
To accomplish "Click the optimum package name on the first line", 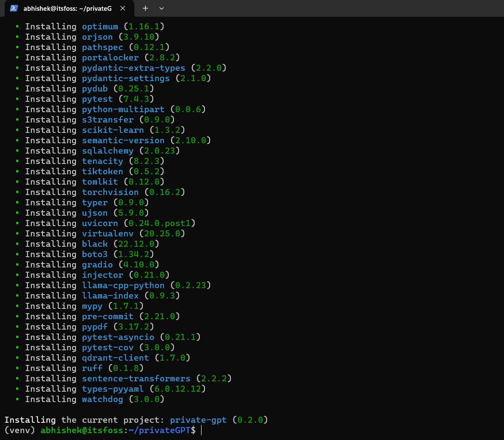I will coord(100,26).
